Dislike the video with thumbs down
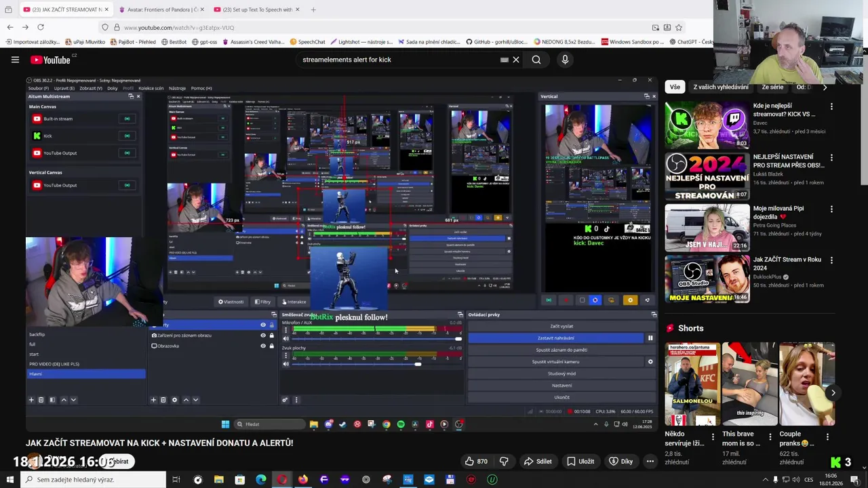868x488 pixels. pyautogui.click(x=504, y=462)
